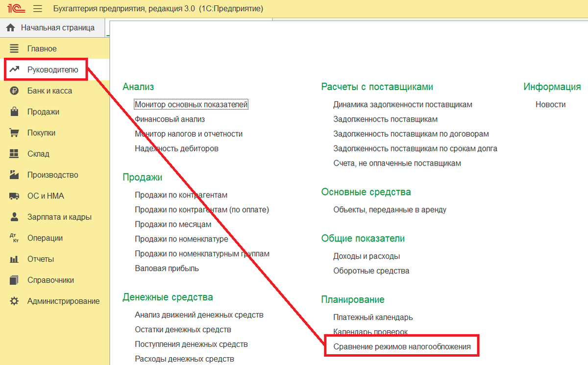
Task: Click the Банк и касса ruble icon
Action: point(14,91)
